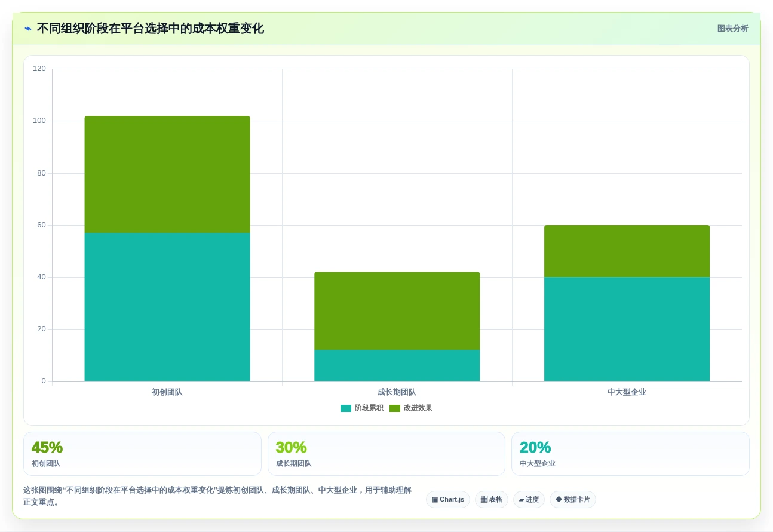Click the green bar segment for 初创团队
The height and width of the screenshot is (532, 773).
[x=167, y=174]
